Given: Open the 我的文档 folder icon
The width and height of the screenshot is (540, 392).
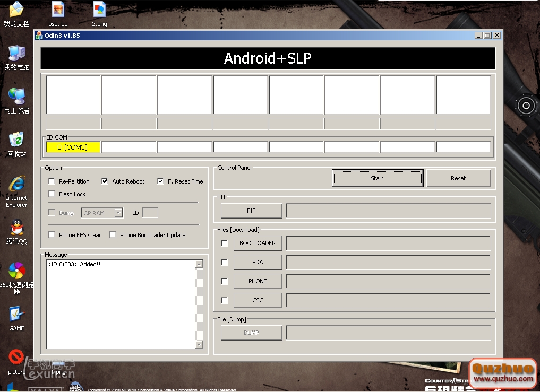Looking at the screenshot, I should coord(16,10).
